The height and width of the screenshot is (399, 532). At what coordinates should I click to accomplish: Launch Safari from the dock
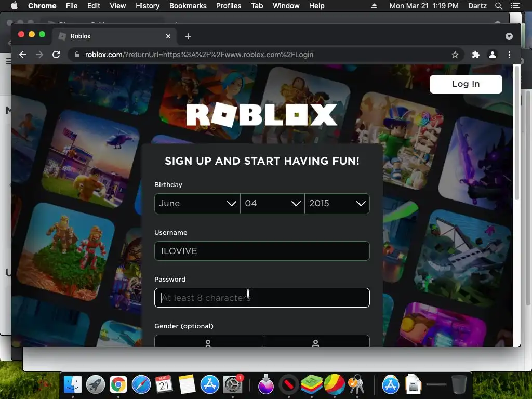coord(141,384)
